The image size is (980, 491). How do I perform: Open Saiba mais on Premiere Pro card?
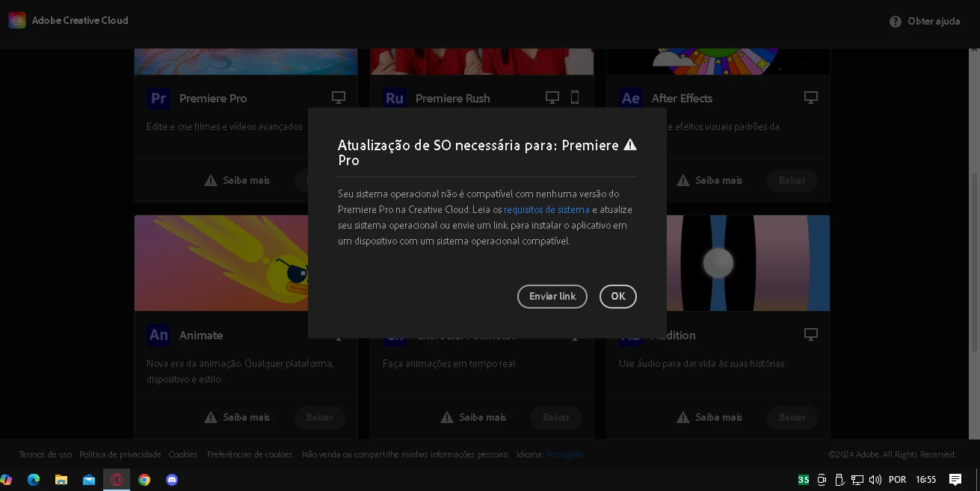(237, 181)
